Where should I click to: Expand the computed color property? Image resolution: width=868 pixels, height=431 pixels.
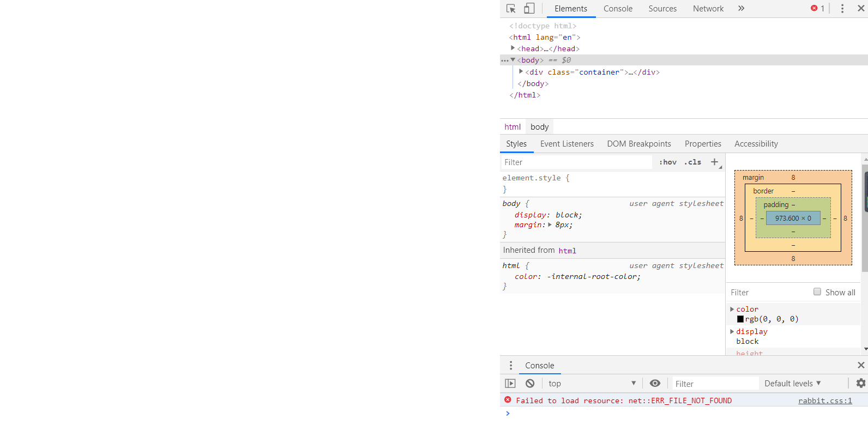pyautogui.click(x=732, y=309)
